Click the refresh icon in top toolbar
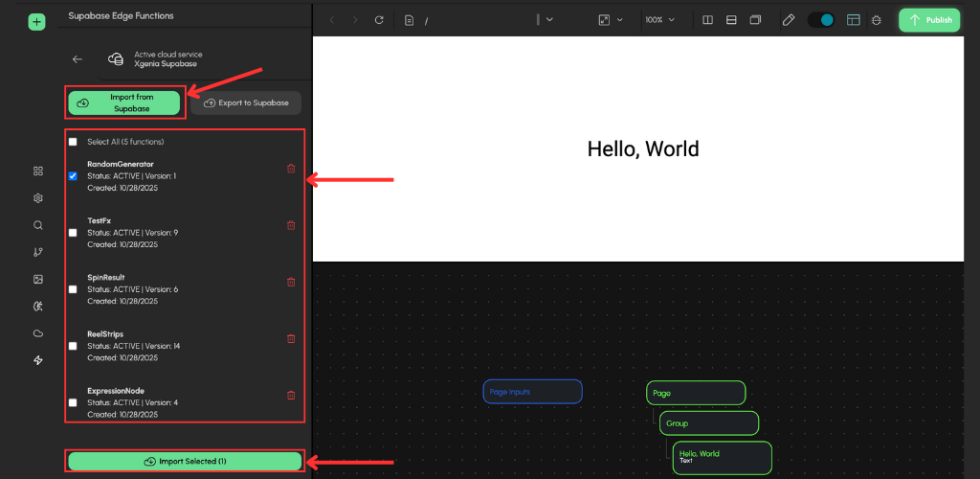 379,20
